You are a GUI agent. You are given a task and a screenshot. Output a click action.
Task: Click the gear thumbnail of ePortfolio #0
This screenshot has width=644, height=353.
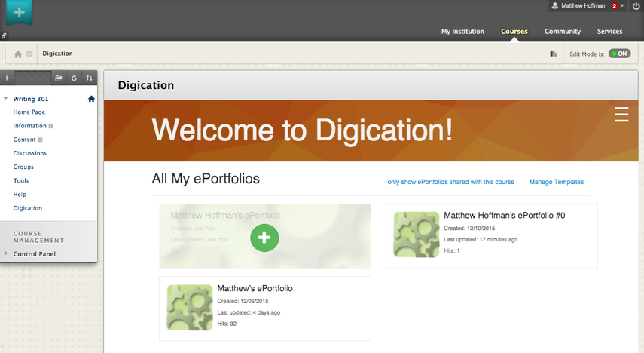(x=417, y=235)
